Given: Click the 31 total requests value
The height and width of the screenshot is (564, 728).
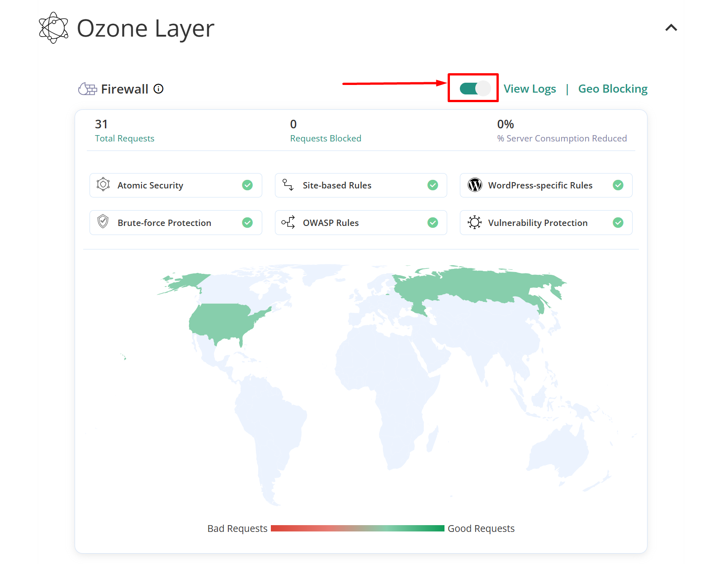Looking at the screenshot, I should [101, 124].
